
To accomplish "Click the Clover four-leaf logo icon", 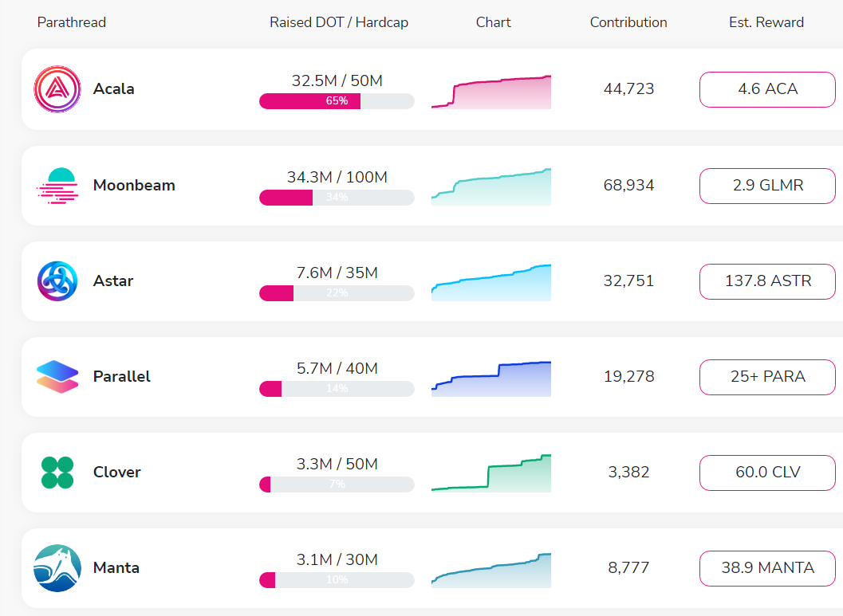I will 57,473.
